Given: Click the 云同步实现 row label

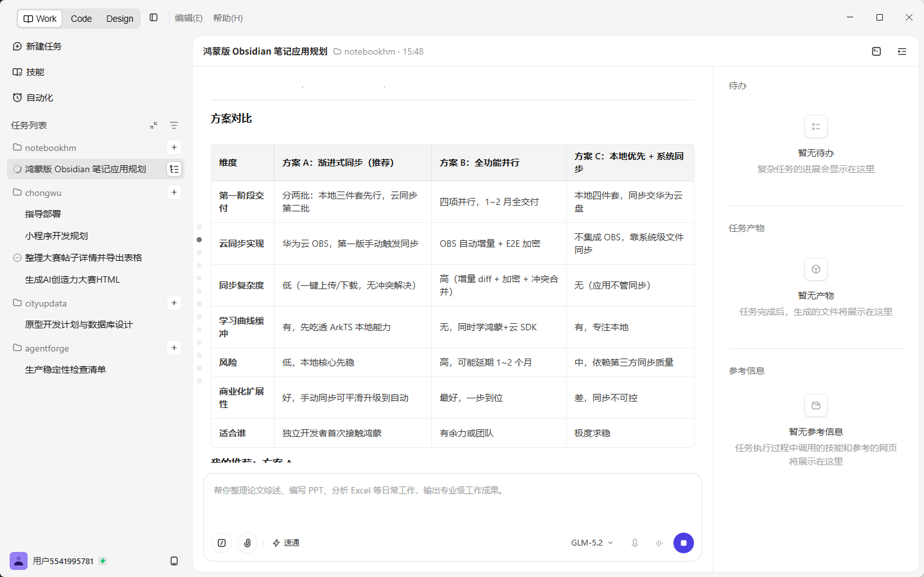Looking at the screenshot, I should [242, 244].
